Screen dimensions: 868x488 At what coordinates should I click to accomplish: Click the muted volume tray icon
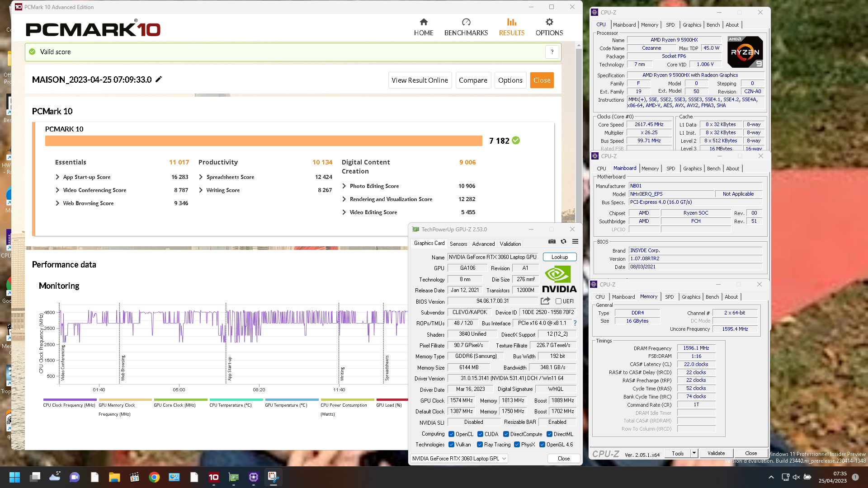click(x=796, y=477)
